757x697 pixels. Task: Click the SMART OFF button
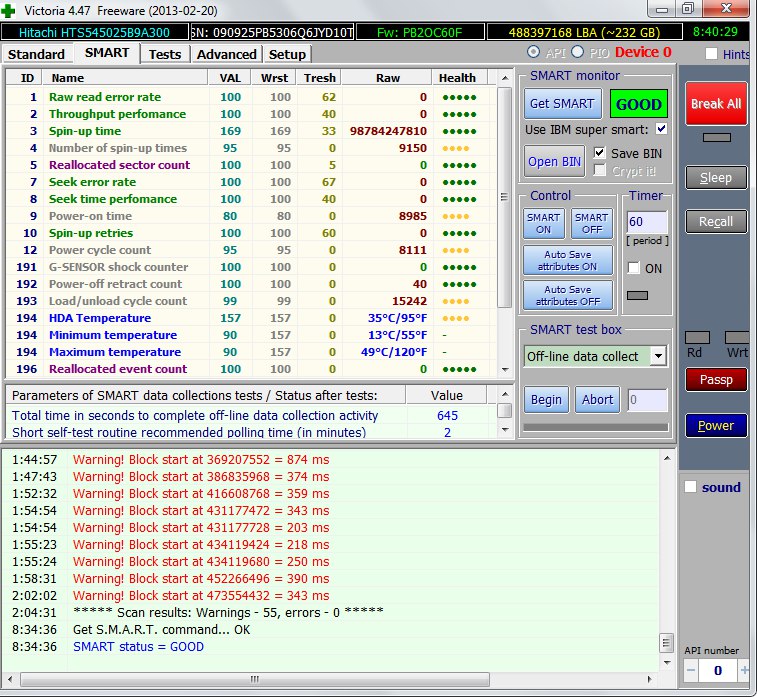pyautogui.click(x=591, y=223)
